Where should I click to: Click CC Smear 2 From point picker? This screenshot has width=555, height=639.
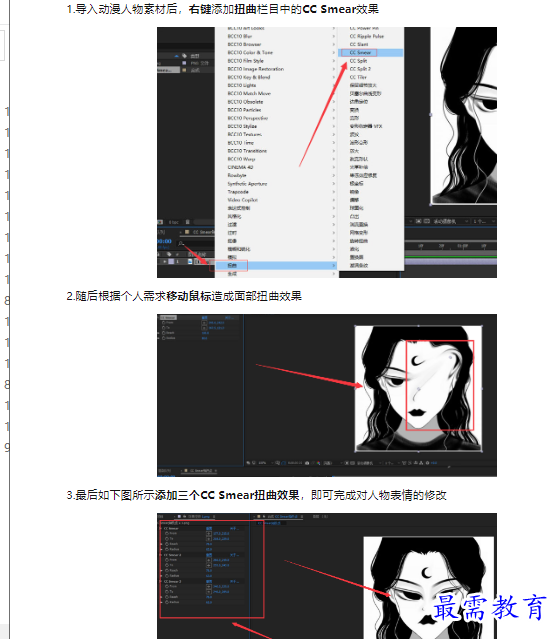pos(209,560)
